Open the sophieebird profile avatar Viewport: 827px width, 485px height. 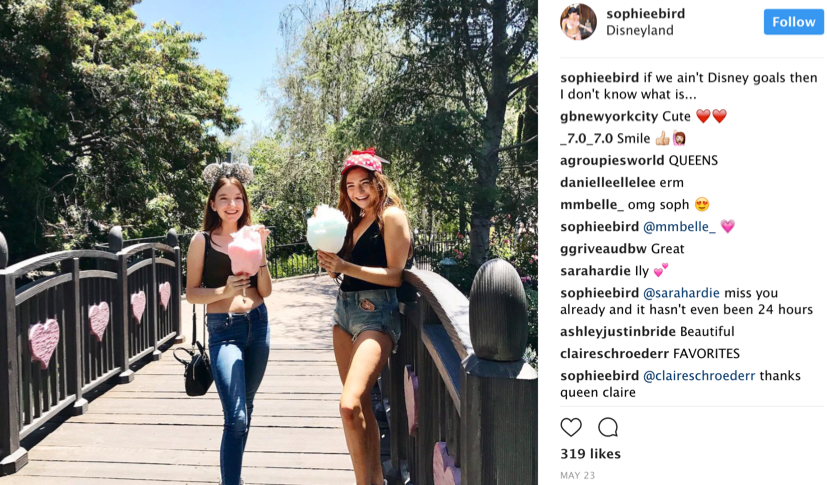pyautogui.click(x=578, y=22)
